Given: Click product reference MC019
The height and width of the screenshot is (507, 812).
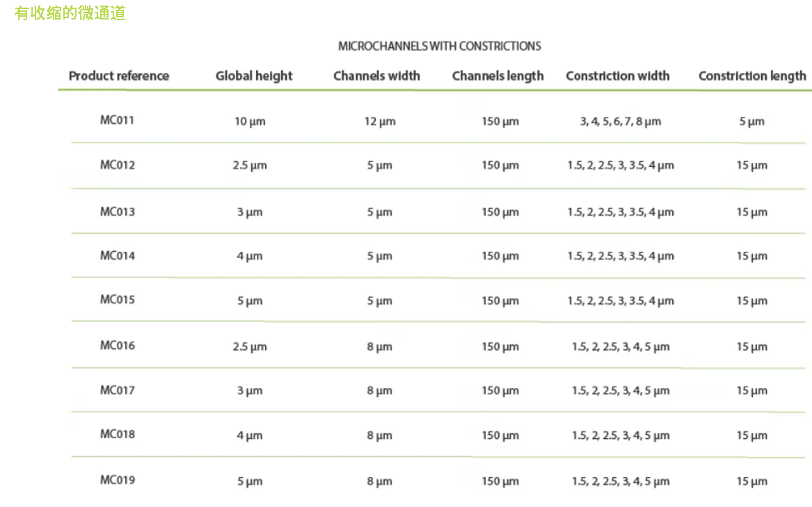Looking at the screenshot, I should 117,480.
